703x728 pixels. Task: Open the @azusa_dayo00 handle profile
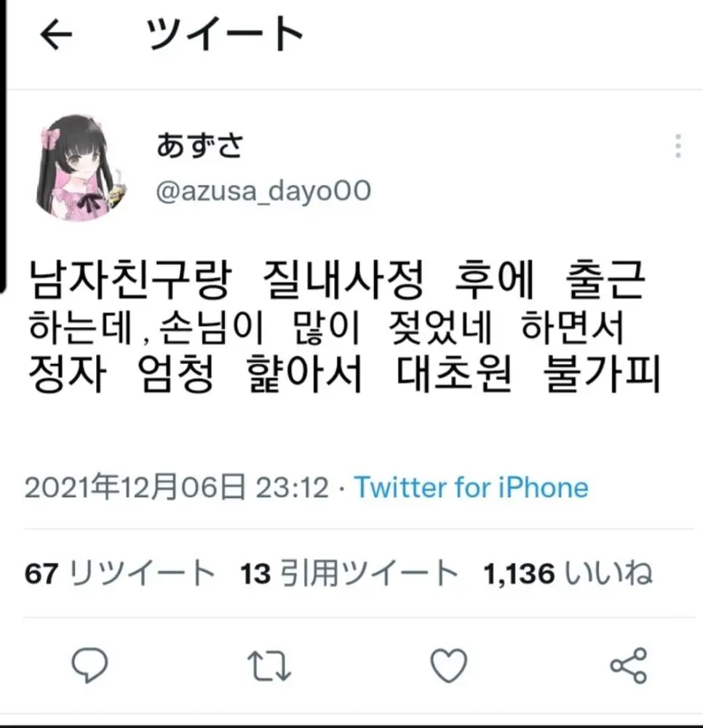pos(263,191)
